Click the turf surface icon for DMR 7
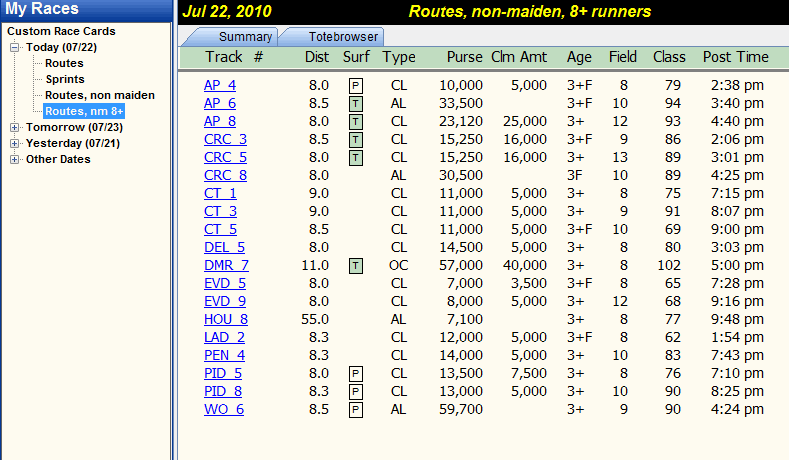 356,266
